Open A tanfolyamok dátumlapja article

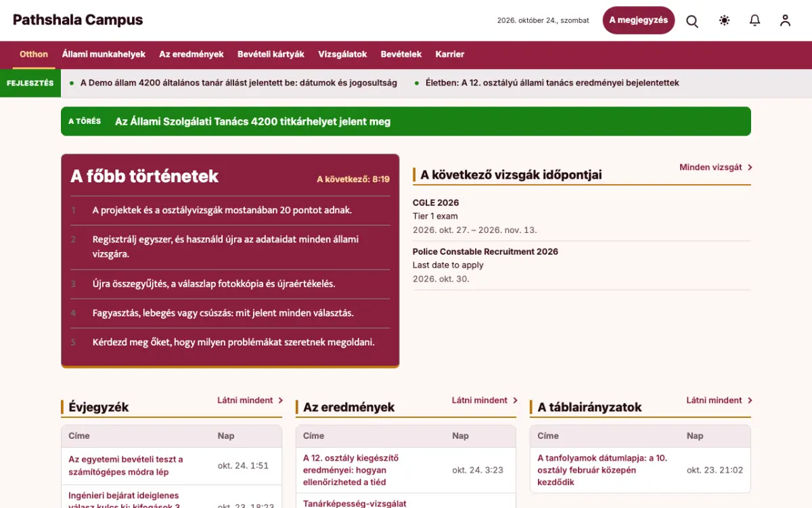(x=602, y=470)
